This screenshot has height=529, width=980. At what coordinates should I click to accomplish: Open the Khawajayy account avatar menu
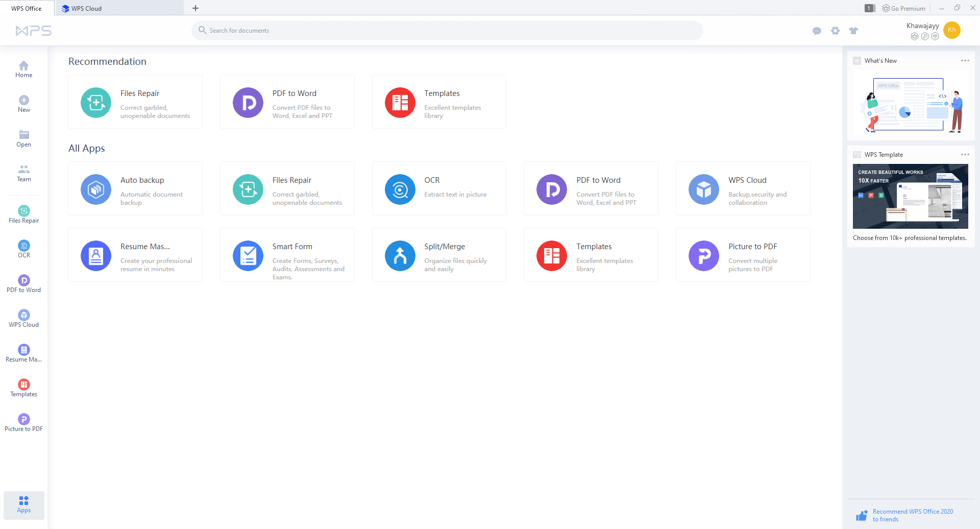click(x=952, y=30)
